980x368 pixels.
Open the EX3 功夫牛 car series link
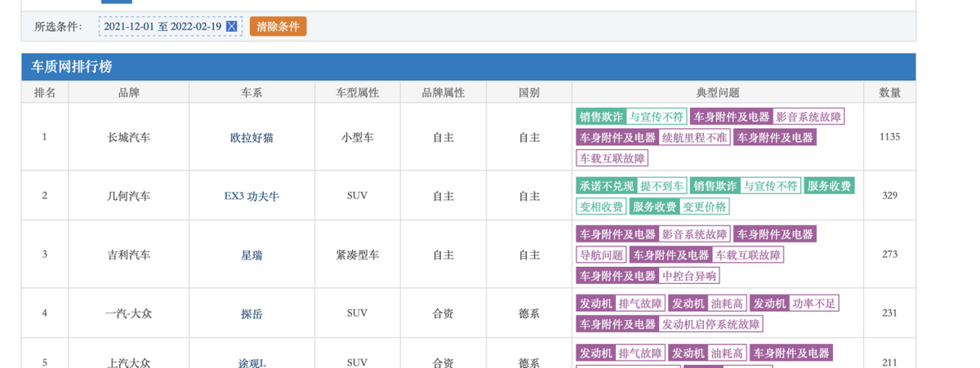pyautogui.click(x=252, y=196)
